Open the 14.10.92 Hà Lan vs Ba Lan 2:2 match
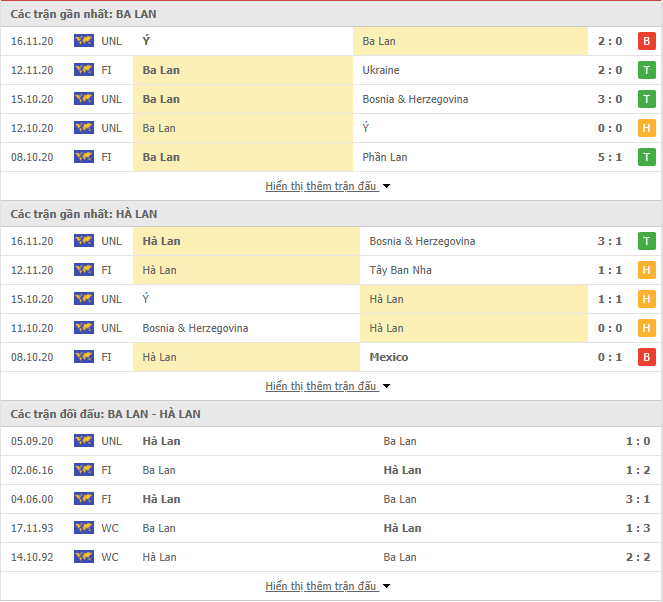The image size is (663, 602). pyautogui.click(x=332, y=557)
